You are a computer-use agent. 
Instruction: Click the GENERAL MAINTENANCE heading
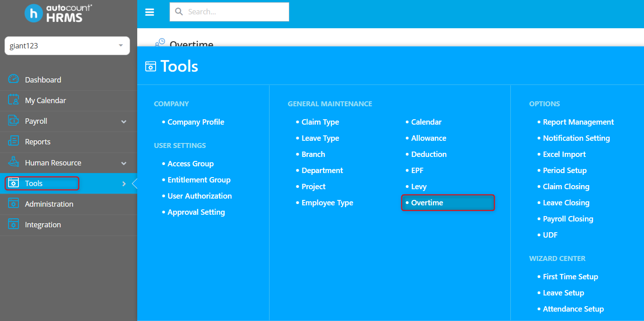330,104
